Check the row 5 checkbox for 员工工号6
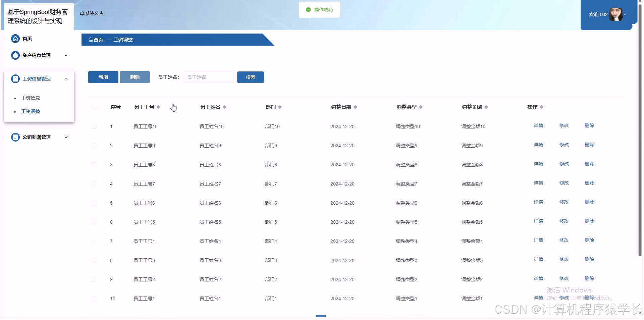The image size is (644, 320). tap(94, 203)
